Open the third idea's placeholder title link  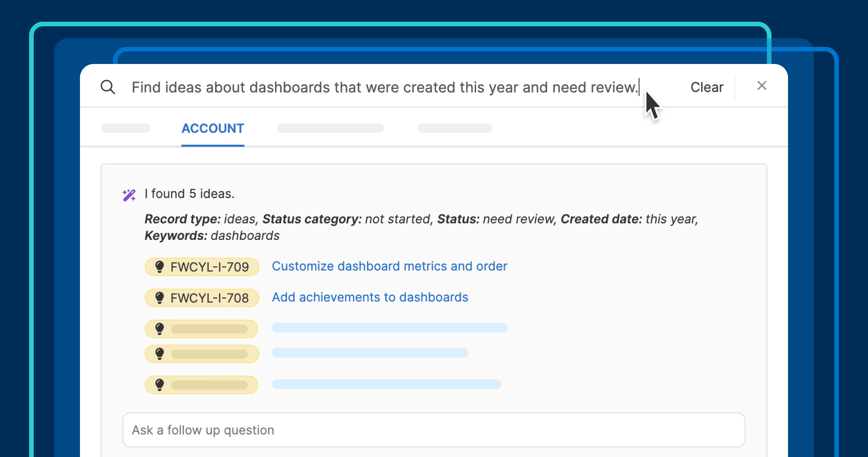(389, 328)
